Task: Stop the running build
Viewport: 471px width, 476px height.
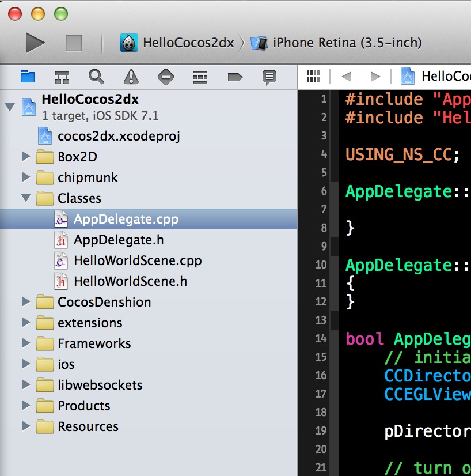Action: pos(74,43)
